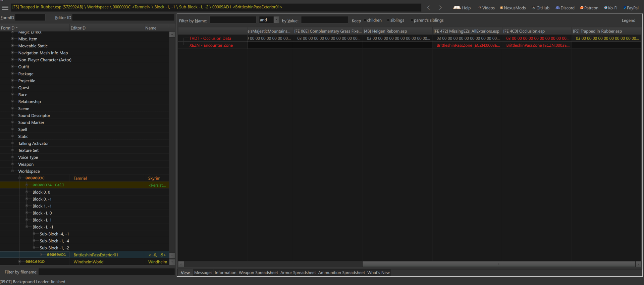Screen dimensions: 644x285
Task: Toggle the Keep children checkbox
Action: [x=365, y=20]
